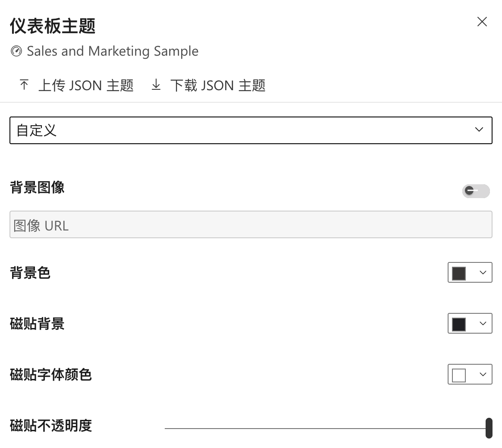Open the 磁贴背景 color picker dropdown arrow
The image size is (502, 448).
(482, 323)
